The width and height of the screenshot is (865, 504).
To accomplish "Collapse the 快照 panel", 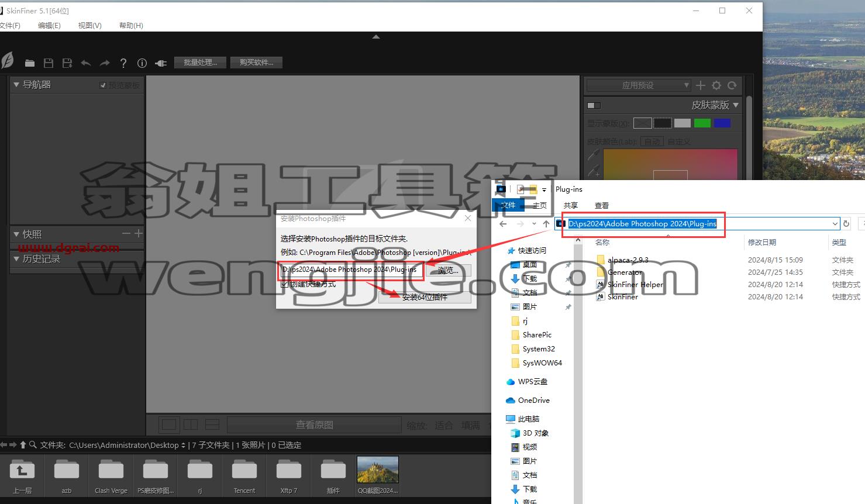I will [x=16, y=234].
